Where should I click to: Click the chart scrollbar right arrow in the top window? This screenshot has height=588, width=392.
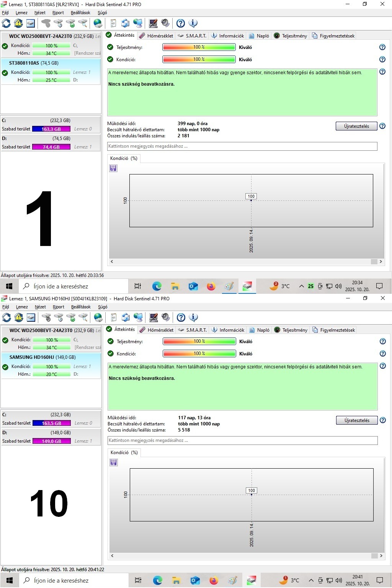pos(381,262)
